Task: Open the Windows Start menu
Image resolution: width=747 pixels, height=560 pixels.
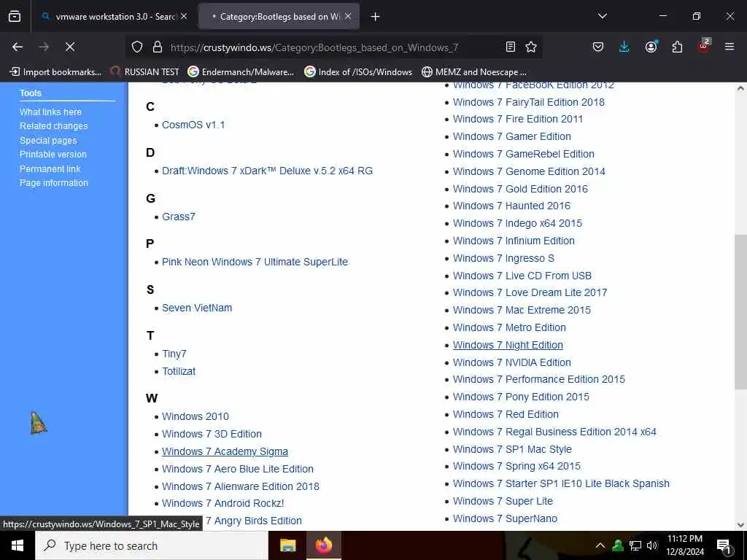Action: click(18, 545)
